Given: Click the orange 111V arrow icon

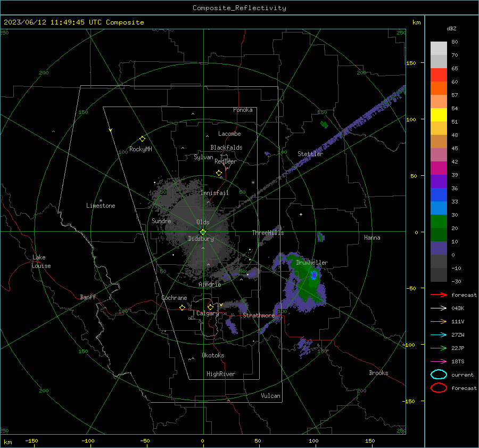Looking at the screenshot, I should click(x=439, y=321).
